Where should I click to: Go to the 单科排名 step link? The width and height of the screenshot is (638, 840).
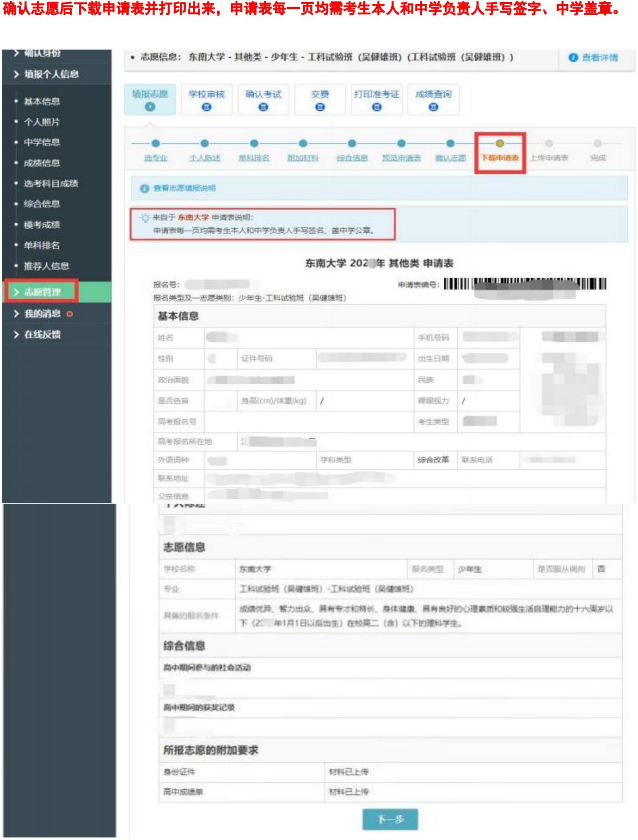(254, 158)
